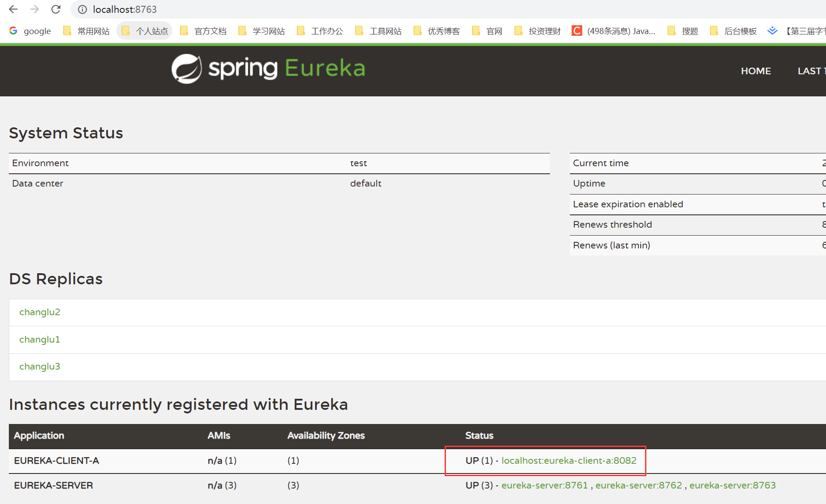Open the 个人站点 bookmark folder
This screenshot has width=826, height=504.
(145, 31)
